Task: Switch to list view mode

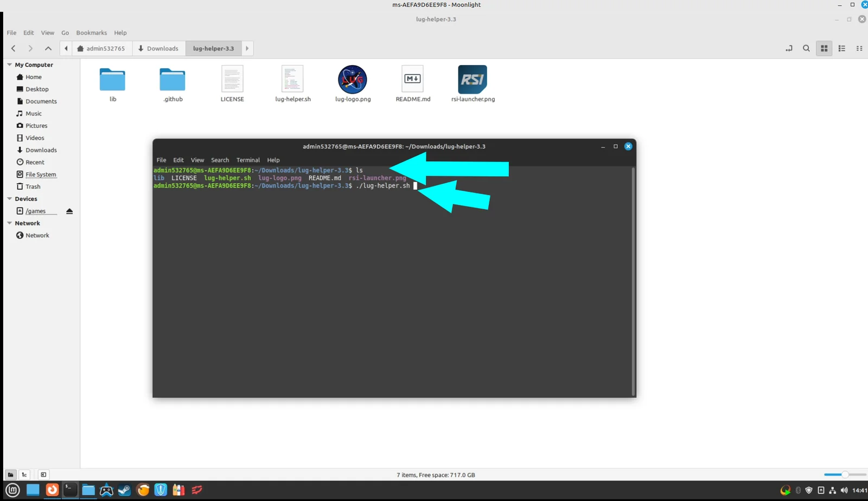Action: 842,48
